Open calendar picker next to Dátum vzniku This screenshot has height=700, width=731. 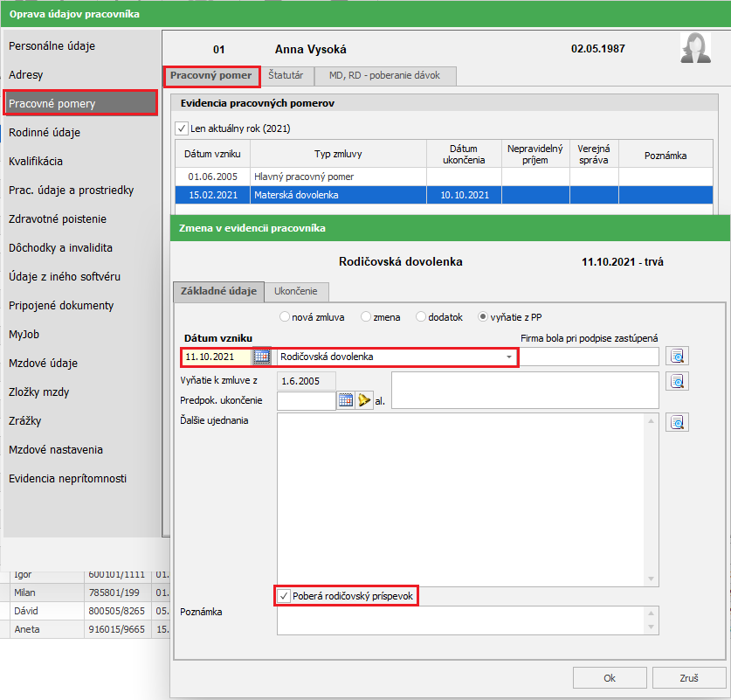point(261,357)
